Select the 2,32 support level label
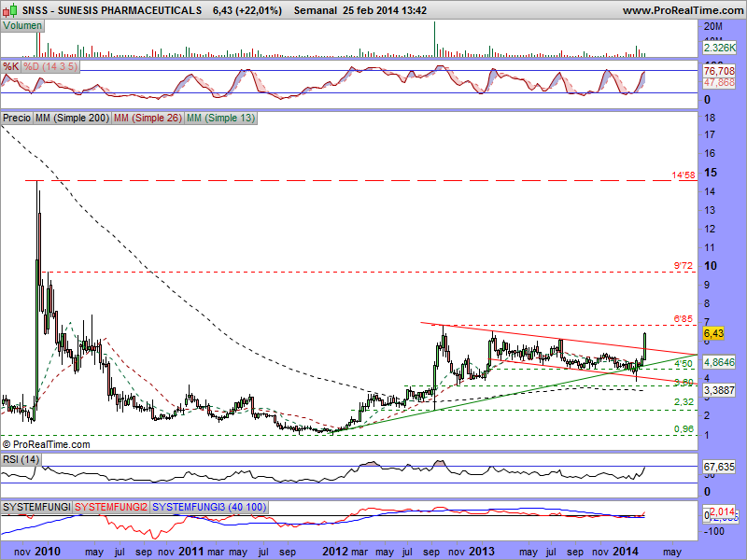The height and width of the screenshot is (560, 747). coord(684,402)
